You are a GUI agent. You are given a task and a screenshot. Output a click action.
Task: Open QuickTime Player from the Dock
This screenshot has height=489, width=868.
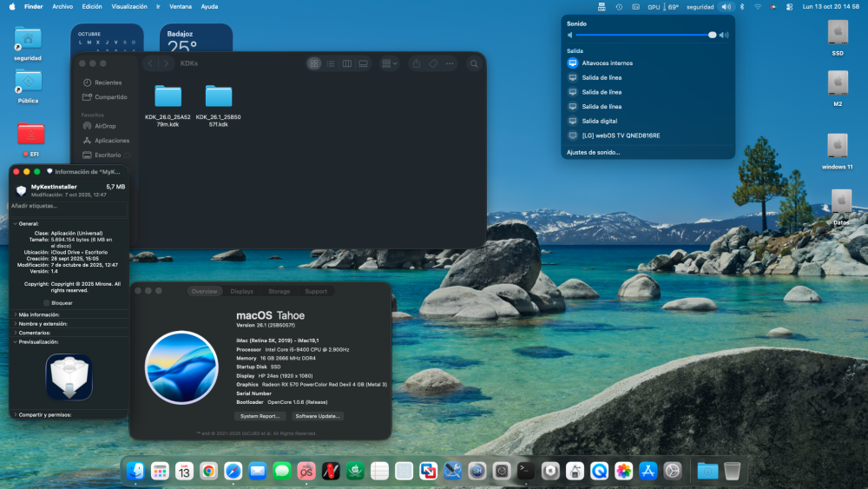coord(599,471)
